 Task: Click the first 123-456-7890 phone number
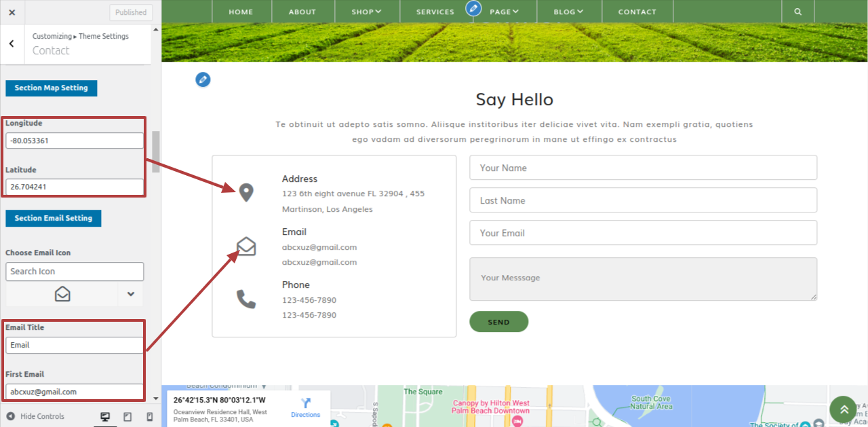(309, 300)
